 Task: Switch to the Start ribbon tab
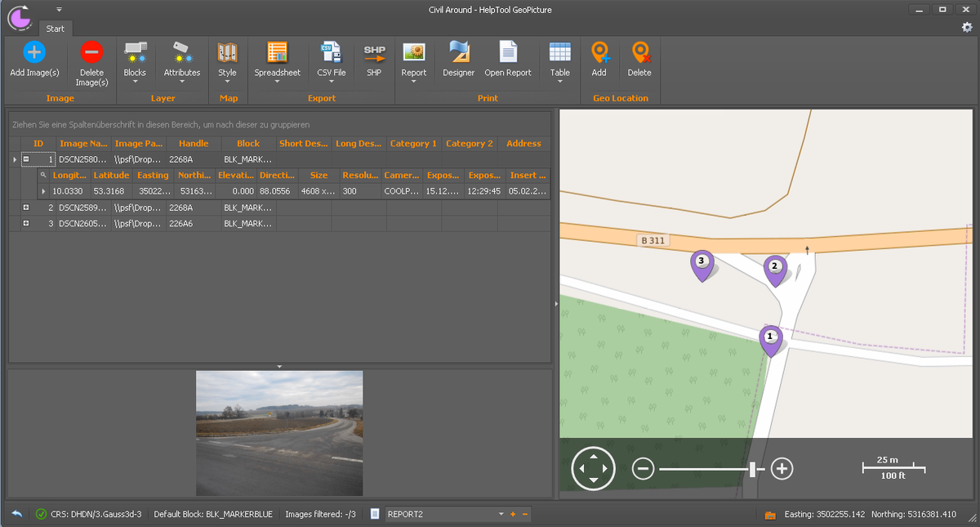55,28
